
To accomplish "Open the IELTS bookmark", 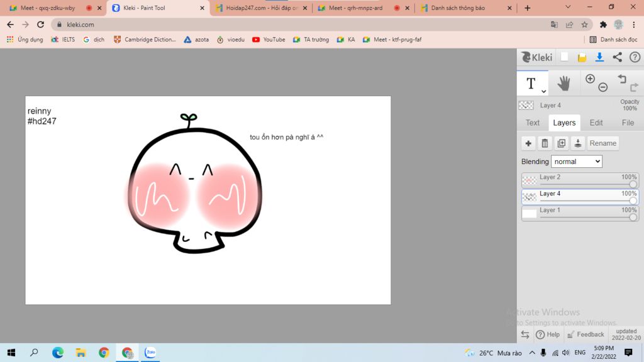I will click(63, 40).
